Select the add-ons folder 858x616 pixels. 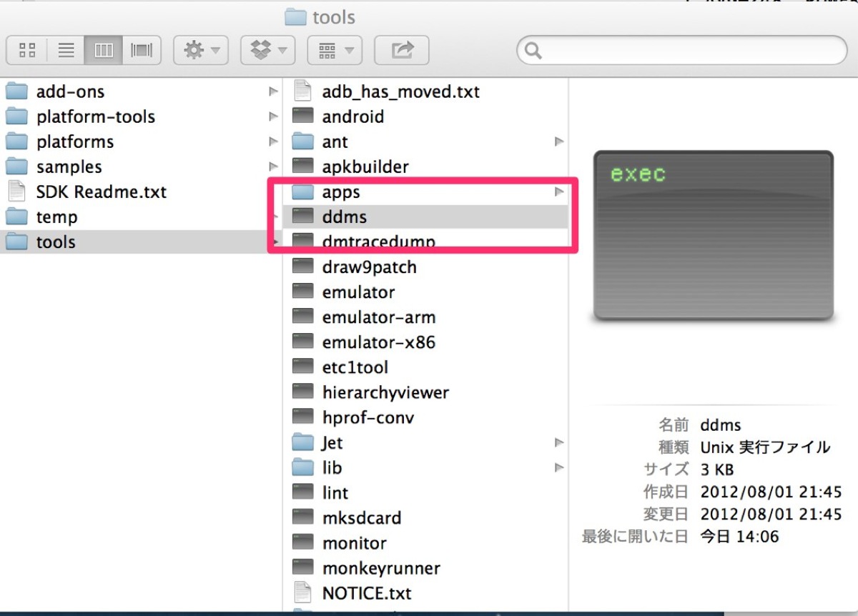(x=70, y=91)
